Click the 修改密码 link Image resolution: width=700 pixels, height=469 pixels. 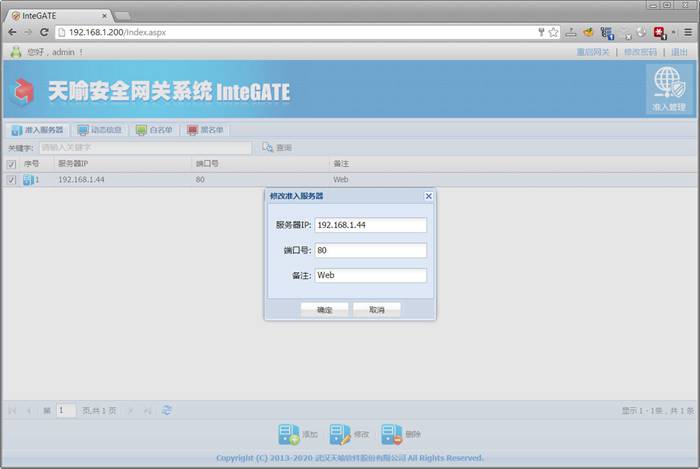pos(640,52)
